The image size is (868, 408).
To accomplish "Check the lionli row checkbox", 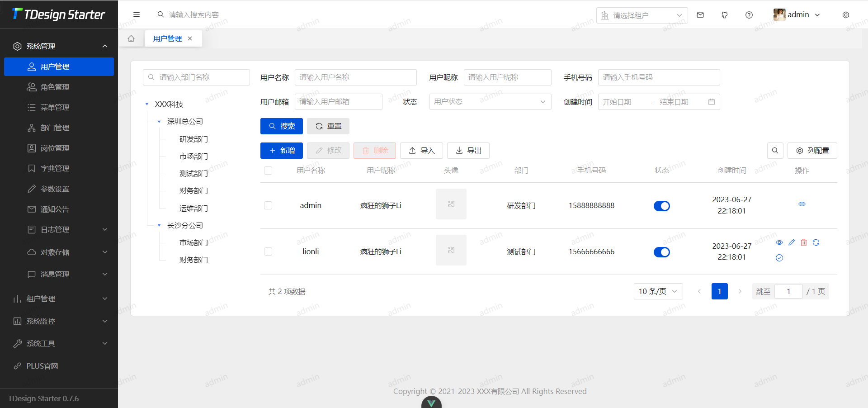I will point(268,251).
